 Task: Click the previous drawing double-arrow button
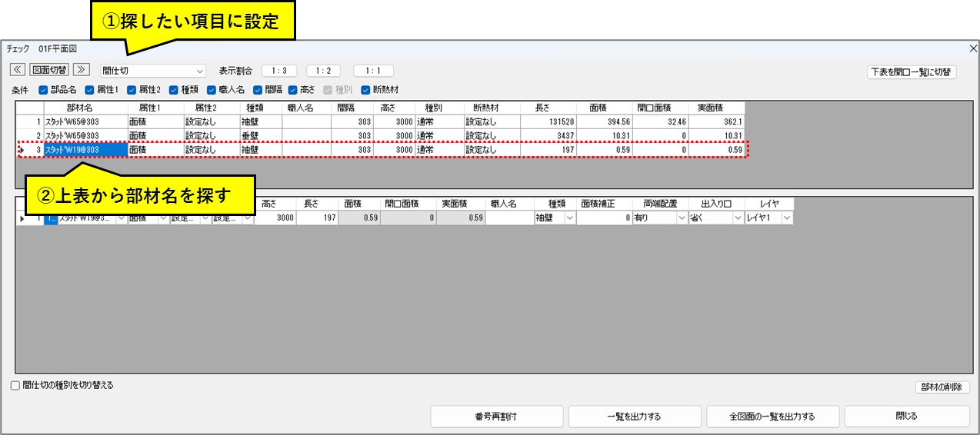(17, 70)
